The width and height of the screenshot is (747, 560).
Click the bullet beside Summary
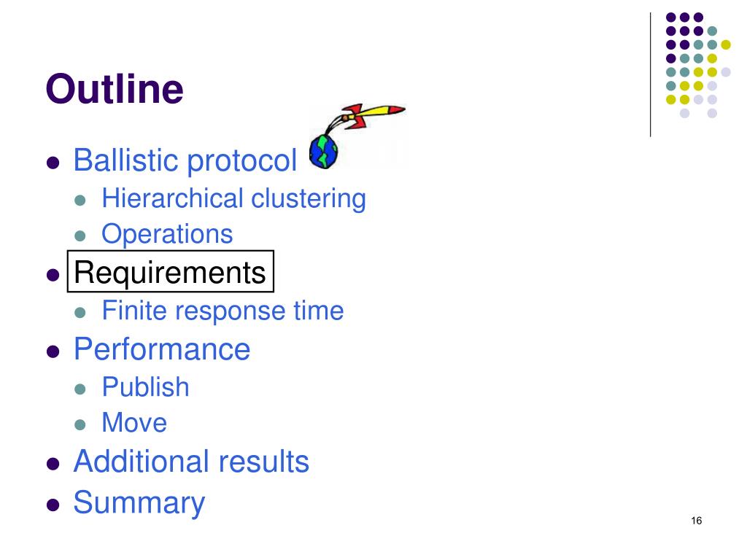(53, 505)
